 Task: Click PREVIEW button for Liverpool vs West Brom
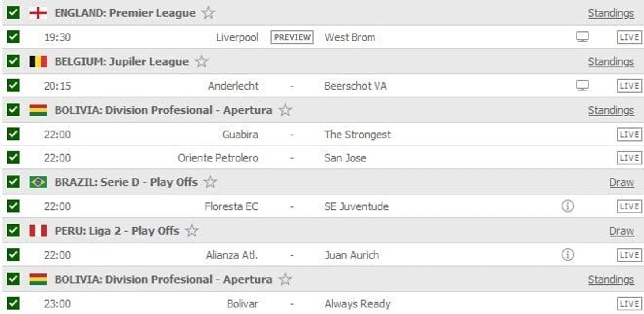coord(292,37)
